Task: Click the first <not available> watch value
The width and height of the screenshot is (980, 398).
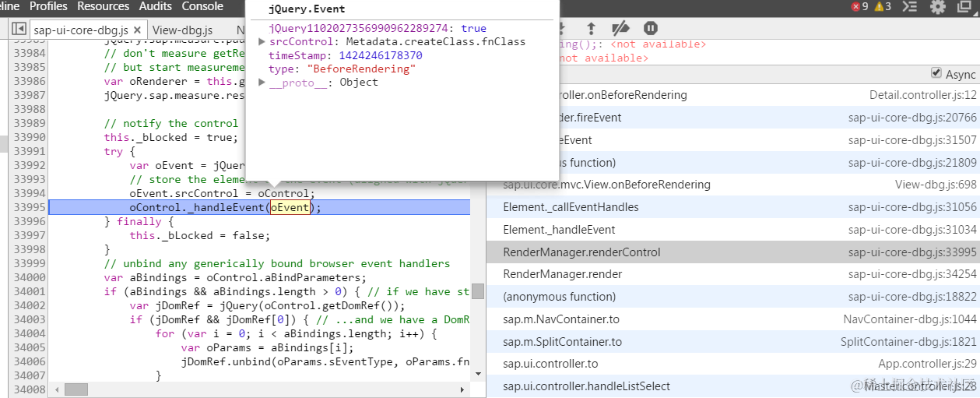Action: pyautogui.click(x=659, y=44)
